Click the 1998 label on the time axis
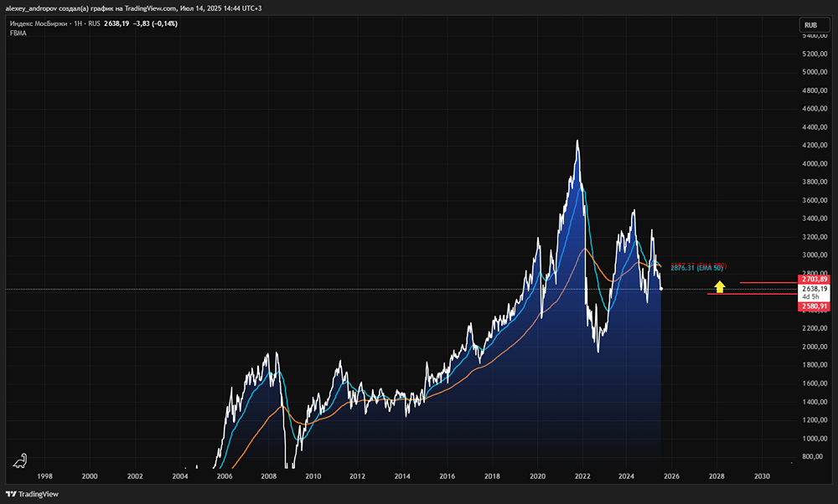This screenshot has height=504, width=838. [44, 476]
